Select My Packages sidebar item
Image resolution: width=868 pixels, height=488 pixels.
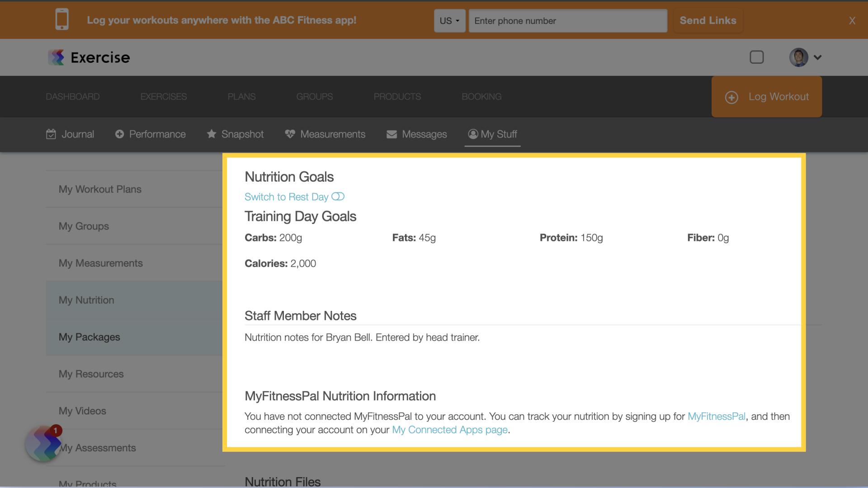pyautogui.click(x=89, y=337)
